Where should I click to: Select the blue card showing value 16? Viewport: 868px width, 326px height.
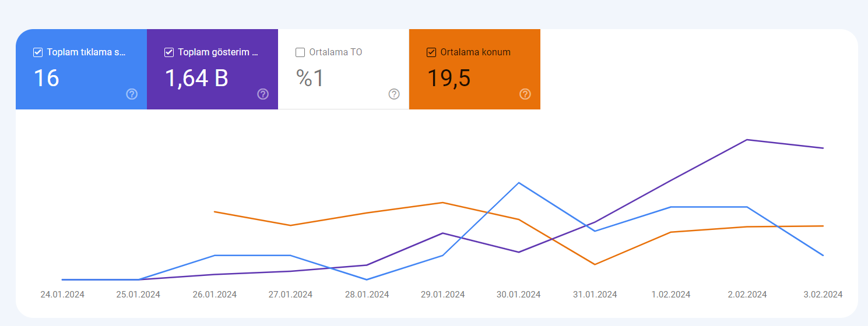(x=81, y=69)
